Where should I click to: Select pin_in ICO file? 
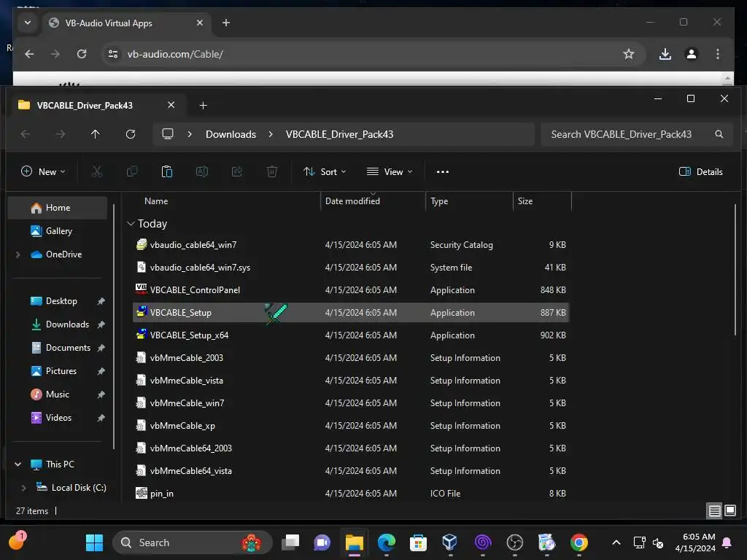(x=351, y=494)
